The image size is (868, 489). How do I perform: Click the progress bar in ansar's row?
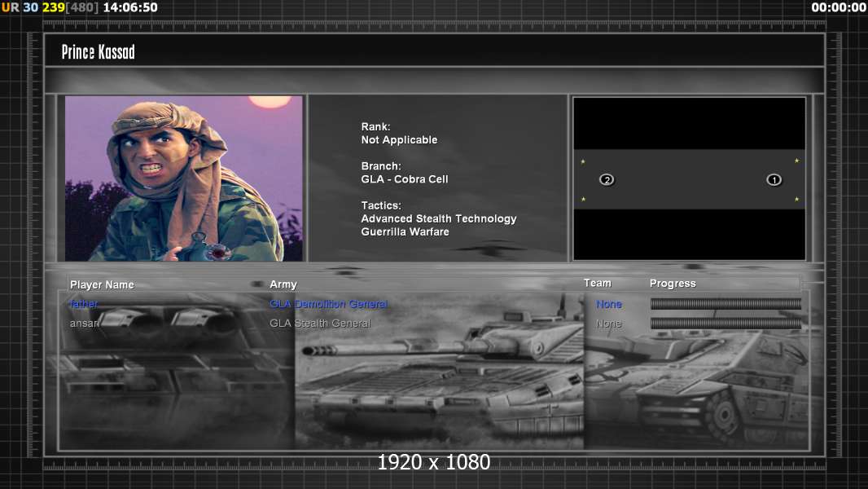pos(726,324)
